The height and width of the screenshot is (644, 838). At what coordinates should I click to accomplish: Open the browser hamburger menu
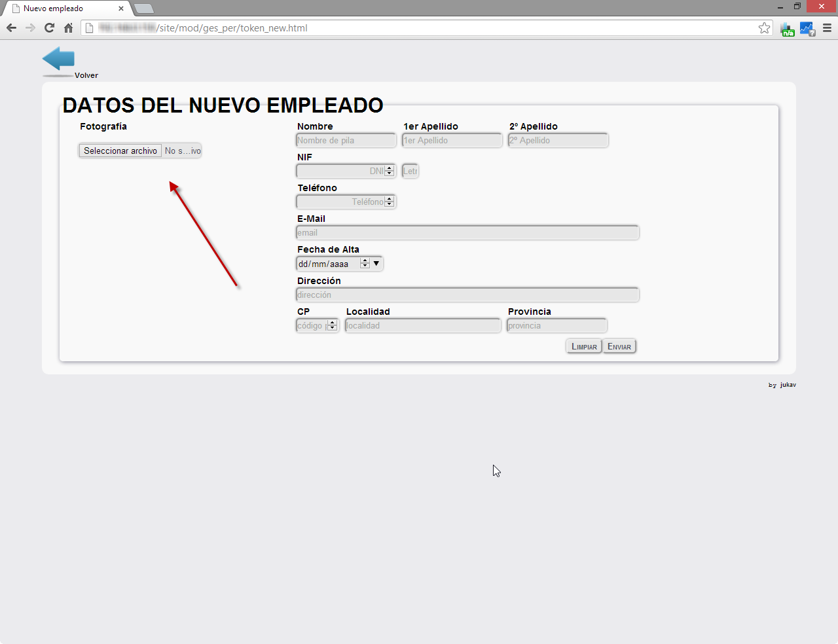tap(827, 28)
